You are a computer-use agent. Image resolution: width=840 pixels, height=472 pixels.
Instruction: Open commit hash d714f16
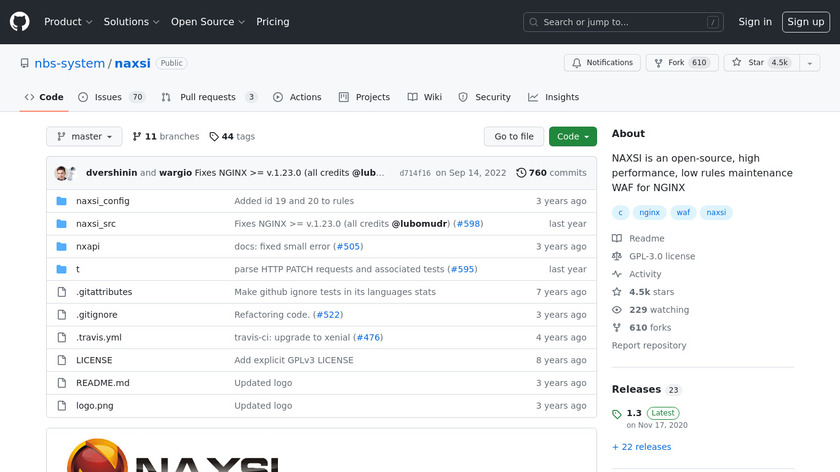point(415,173)
